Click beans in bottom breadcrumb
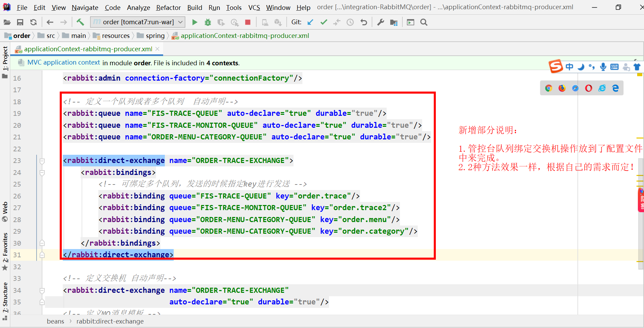The image size is (644, 328). (x=56, y=321)
